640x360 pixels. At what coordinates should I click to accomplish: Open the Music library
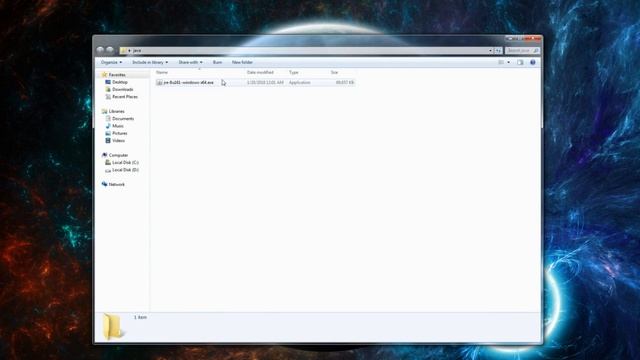[118, 126]
